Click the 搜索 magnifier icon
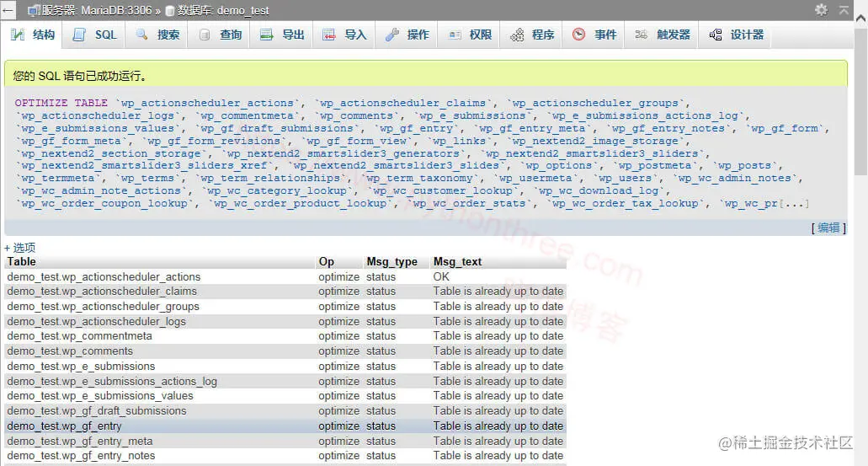Image resolution: width=868 pixels, height=466 pixels. [x=141, y=35]
